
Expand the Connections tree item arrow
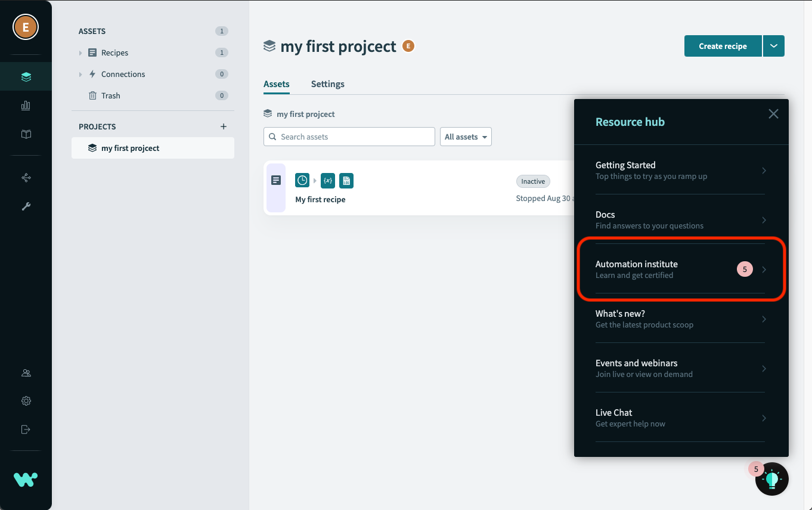pos(80,75)
